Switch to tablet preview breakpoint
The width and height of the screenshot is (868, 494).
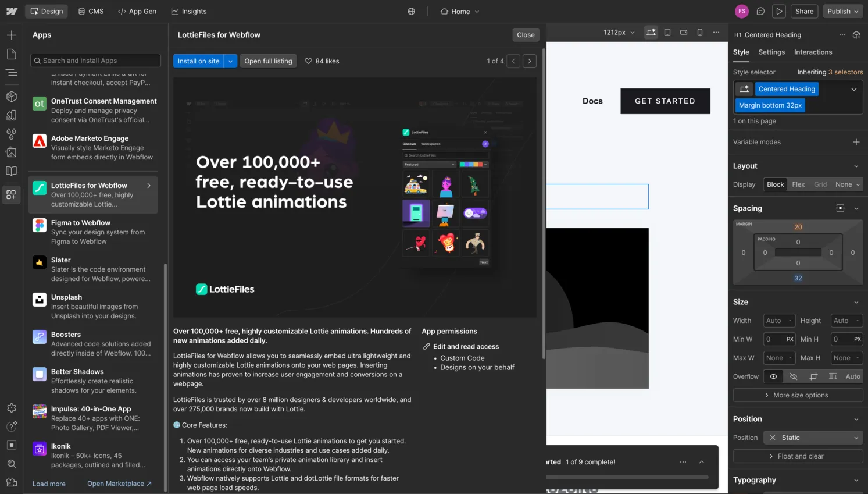tap(667, 33)
